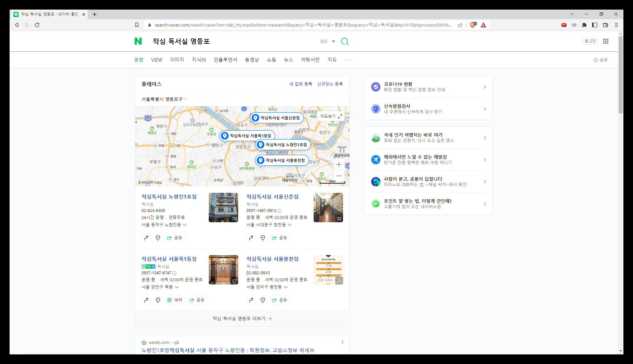
Task: Open the options menu for weseb.com result
Action: point(342,342)
